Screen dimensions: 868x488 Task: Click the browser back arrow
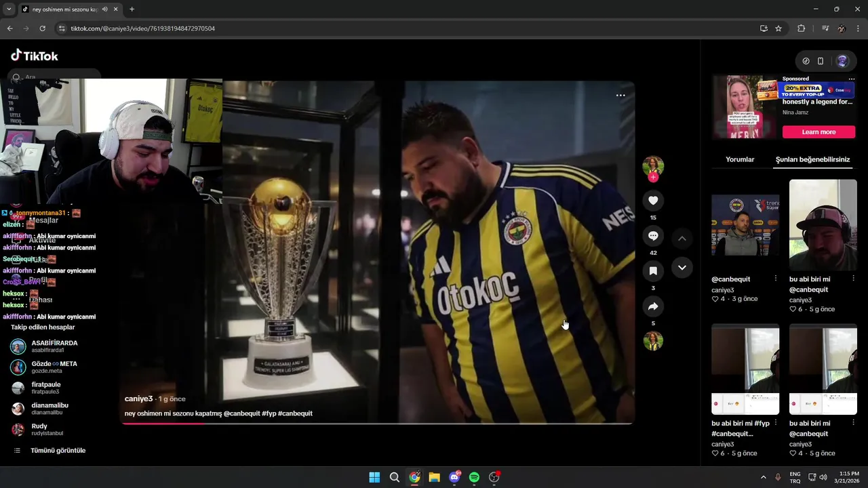pyautogui.click(x=9, y=28)
